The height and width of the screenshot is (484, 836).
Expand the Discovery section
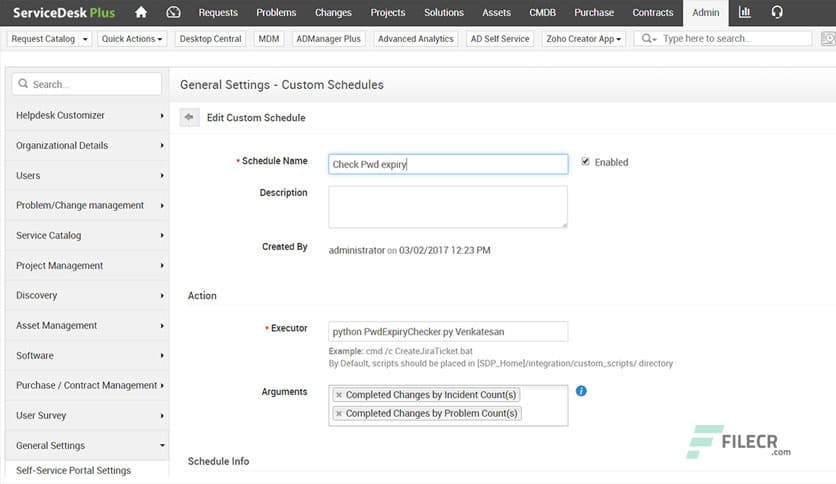click(x=87, y=295)
